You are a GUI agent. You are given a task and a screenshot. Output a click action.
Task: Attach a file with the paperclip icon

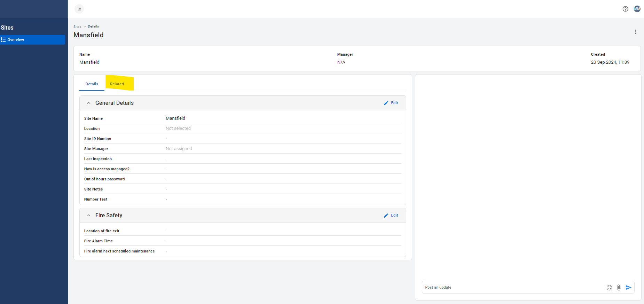tap(619, 288)
